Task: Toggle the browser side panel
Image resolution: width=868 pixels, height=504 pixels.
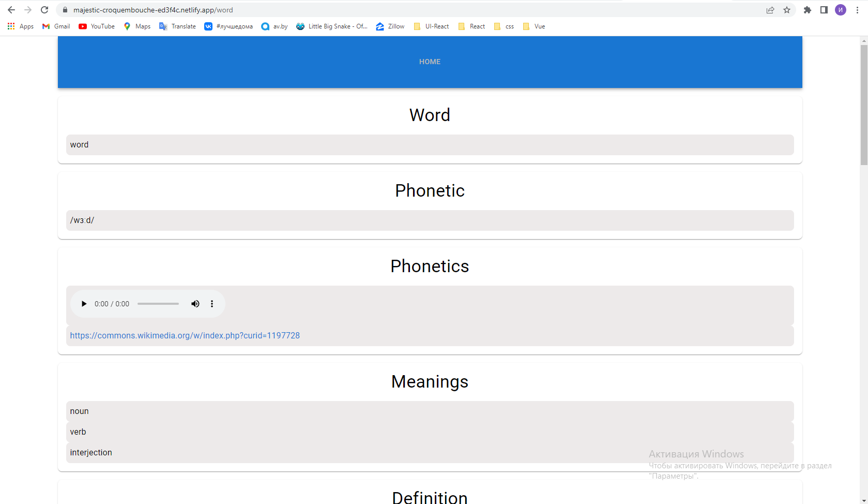Action: coord(824,10)
